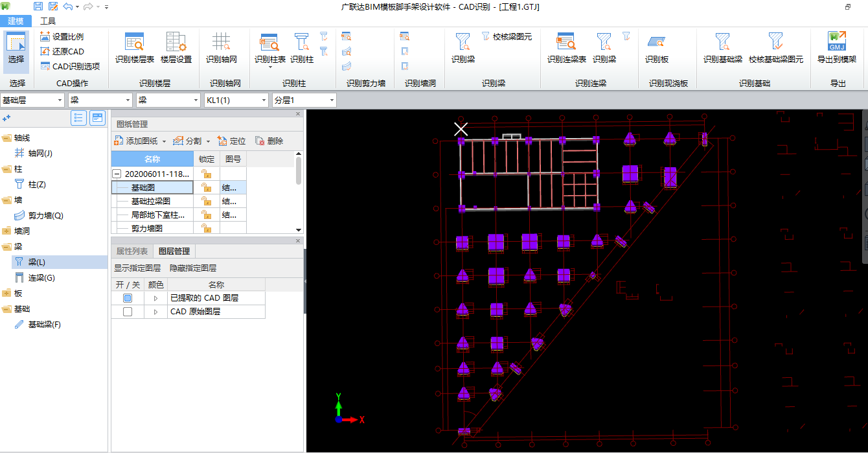The image size is (868, 453).
Task: Select 轴网(J) in navigation tree
Action: pos(40,154)
